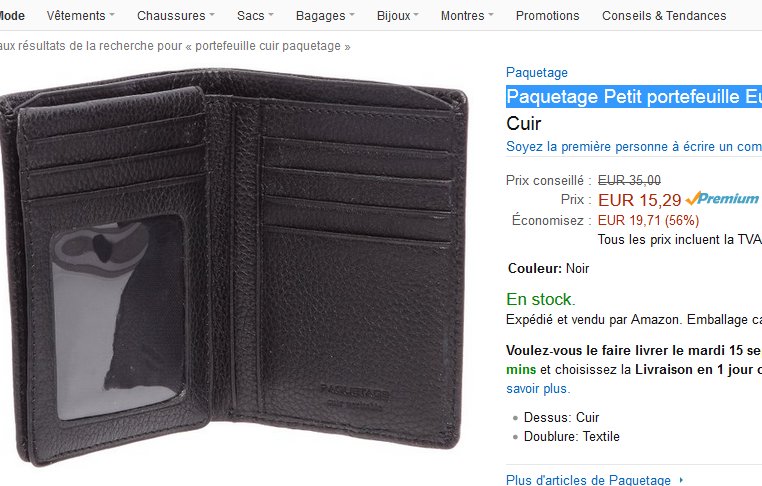Screen dimensions: 762x486
Task: Expand the Vêtements dropdown arrow
Action: coord(112,15)
